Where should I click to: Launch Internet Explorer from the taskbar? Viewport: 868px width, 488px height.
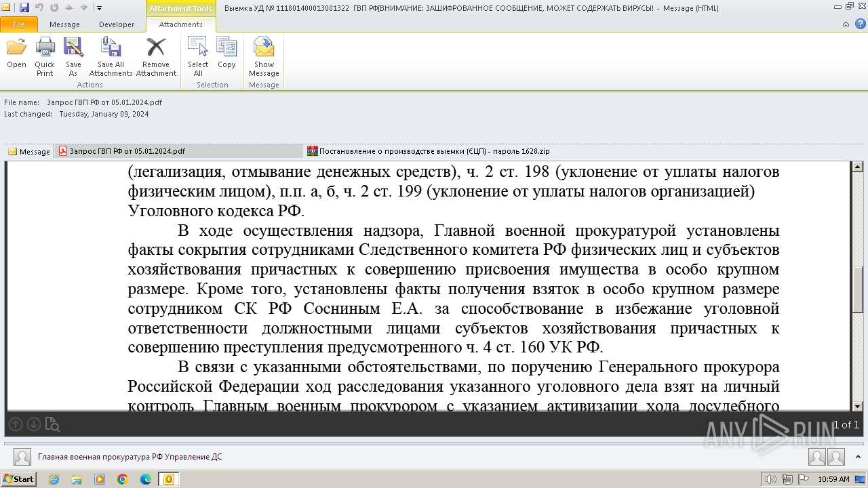coord(54,479)
